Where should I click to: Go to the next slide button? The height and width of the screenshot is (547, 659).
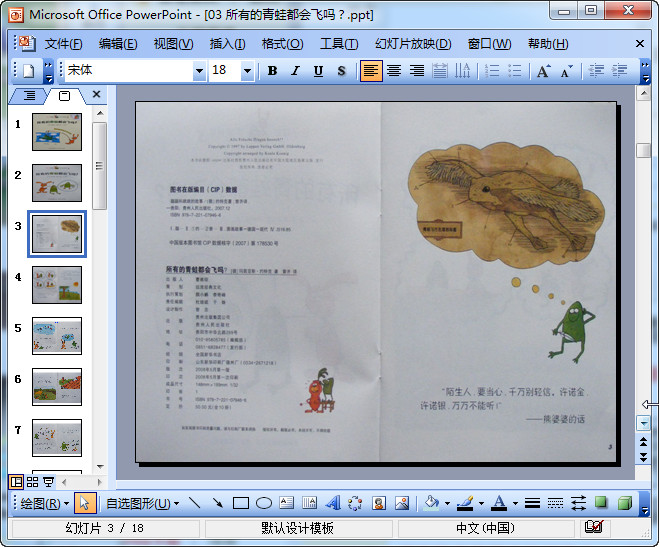(643, 458)
